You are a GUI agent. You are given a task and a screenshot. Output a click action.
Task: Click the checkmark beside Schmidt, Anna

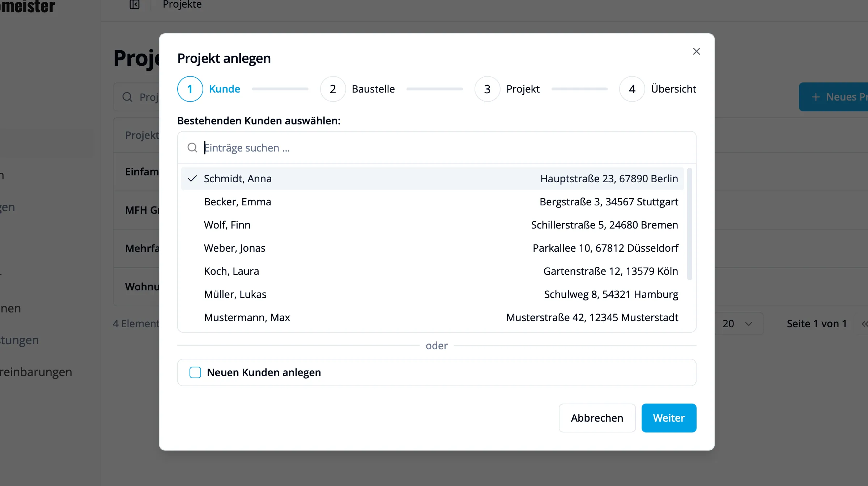click(x=192, y=178)
